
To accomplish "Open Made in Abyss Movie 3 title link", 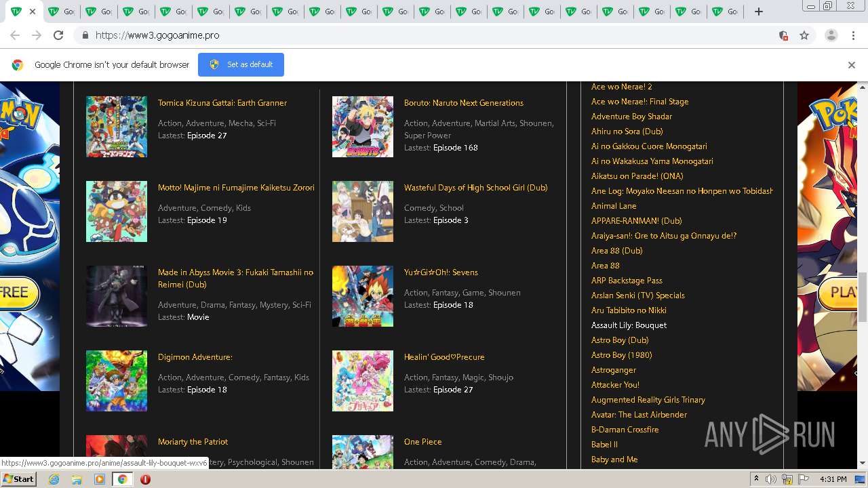I will point(235,279).
